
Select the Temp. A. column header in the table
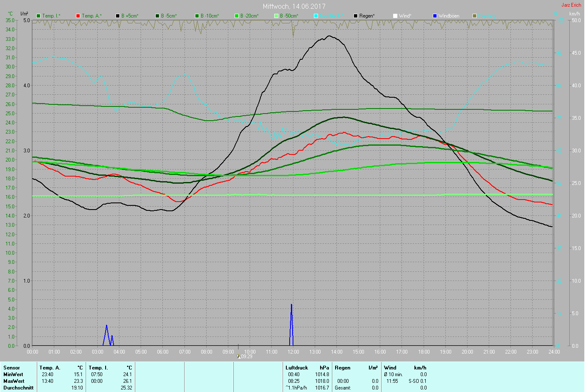coord(50,368)
